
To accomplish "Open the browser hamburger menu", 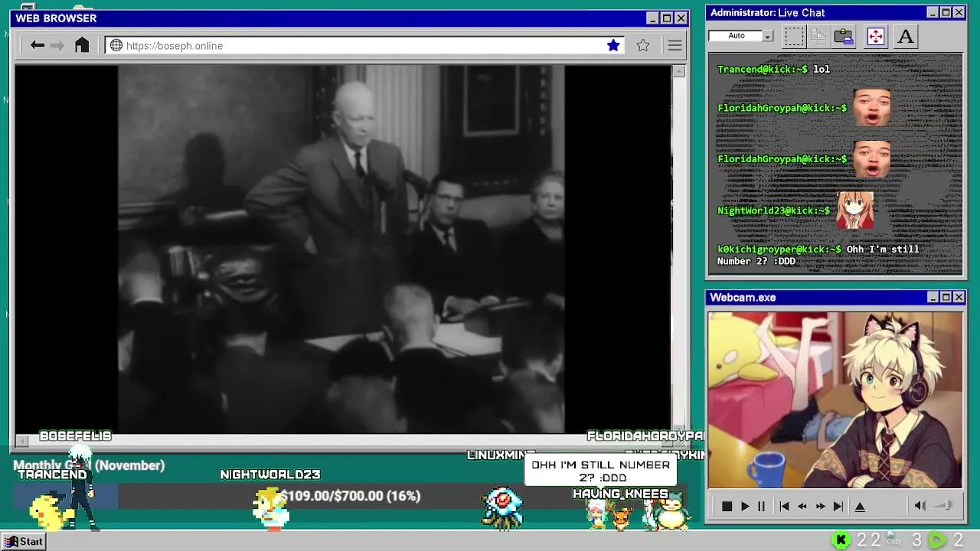I will tap(675, 45).
